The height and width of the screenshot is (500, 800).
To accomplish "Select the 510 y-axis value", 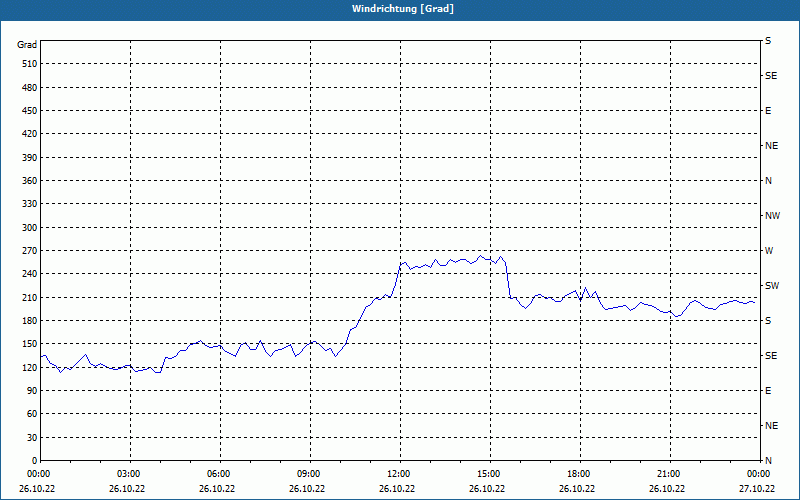I will pyautogui.click(x=30, y=64).
